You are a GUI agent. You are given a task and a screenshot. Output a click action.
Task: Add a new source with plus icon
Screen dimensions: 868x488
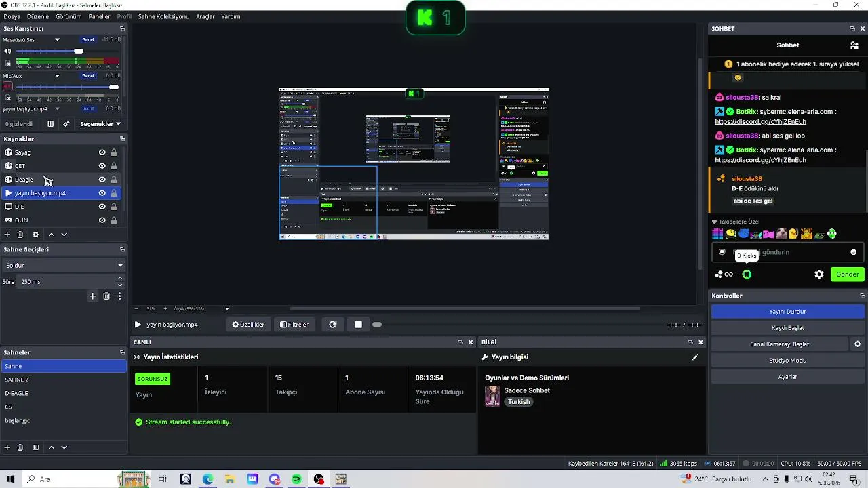coord(7,235)
